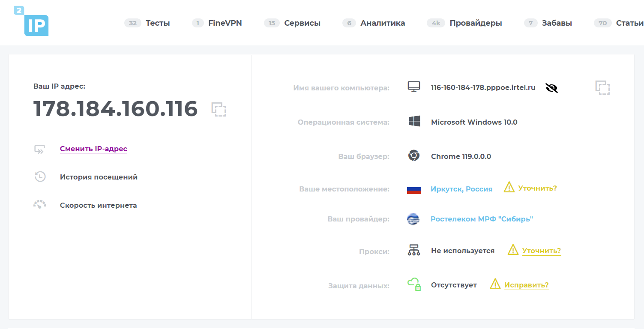The height and width of the screenshot is (329, 644).
Task: Click the 15 badge beside Сервисы
Action: coord(272,23)
